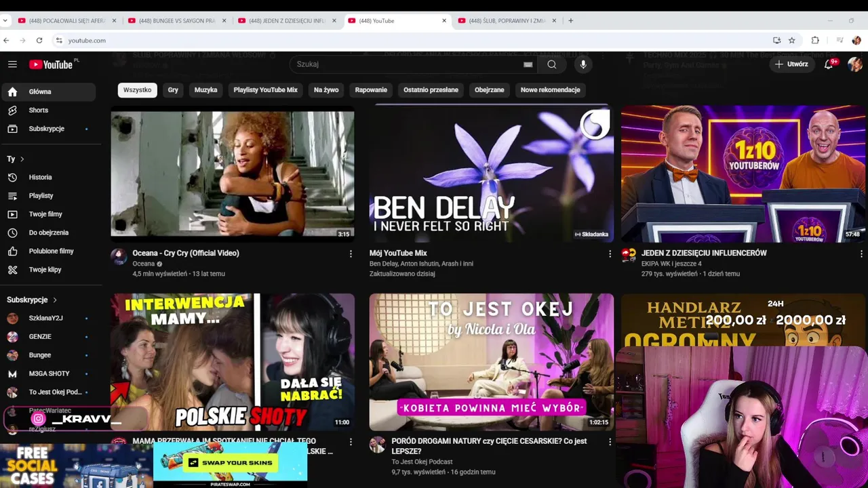Viewport: 868px width, 488px height.
Task: Open Główna home in the sidebar
Action: click(49, 91)
